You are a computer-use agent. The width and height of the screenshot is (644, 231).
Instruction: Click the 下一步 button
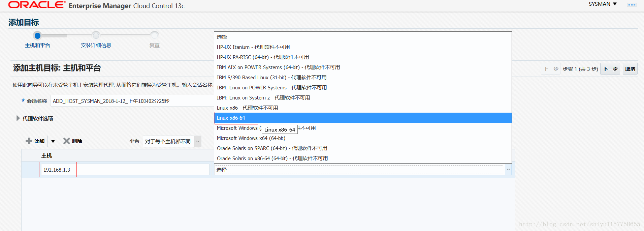point(610,69)
